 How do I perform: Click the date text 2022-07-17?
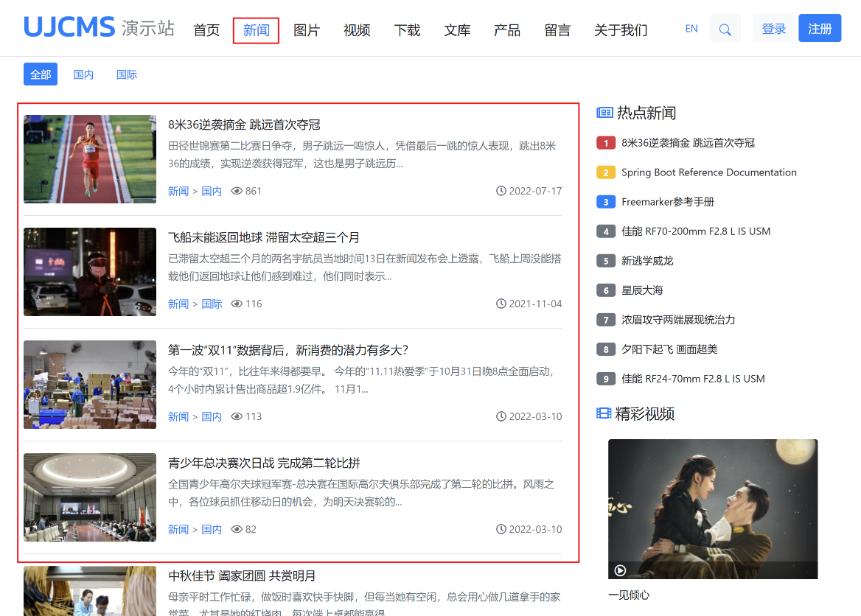point(535,191)
